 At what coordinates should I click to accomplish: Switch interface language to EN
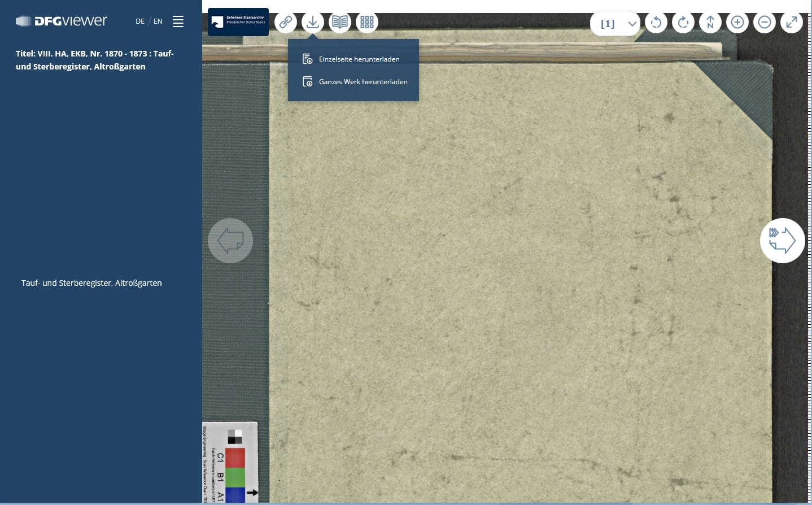coord(158,21)
